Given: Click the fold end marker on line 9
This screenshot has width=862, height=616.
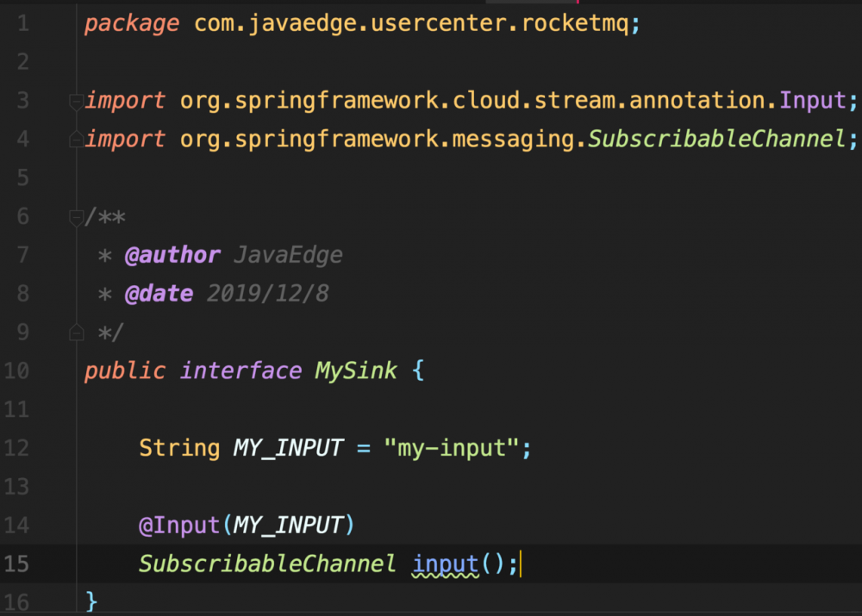Looking at the screenshot, I should point(77,332).
